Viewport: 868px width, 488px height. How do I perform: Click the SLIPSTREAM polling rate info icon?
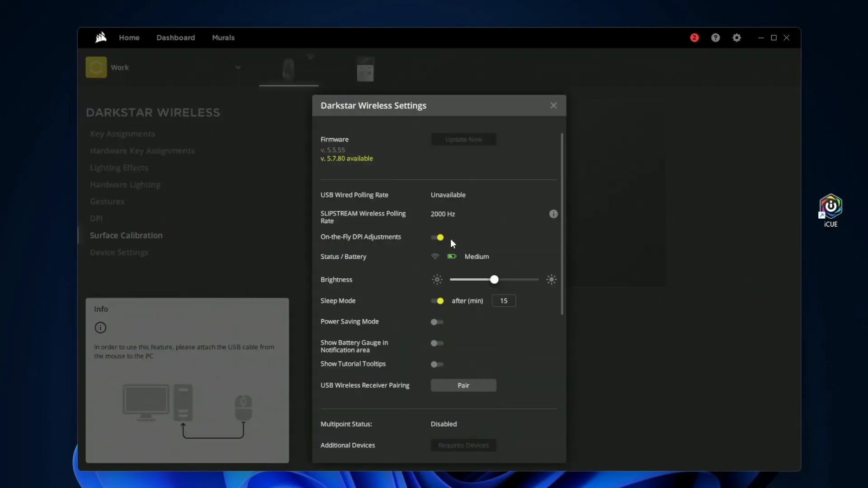[553, 214]
